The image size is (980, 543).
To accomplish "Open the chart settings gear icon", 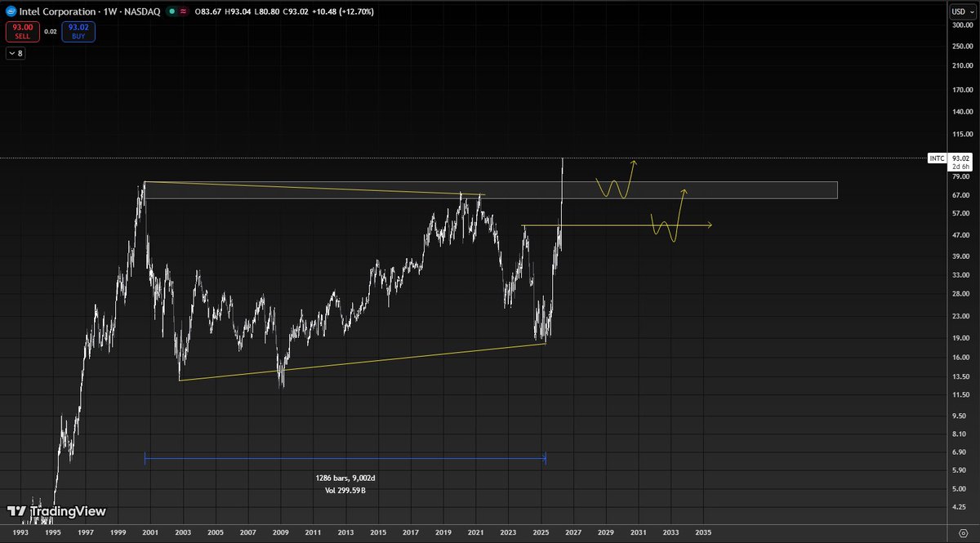I will coord(963,532).
